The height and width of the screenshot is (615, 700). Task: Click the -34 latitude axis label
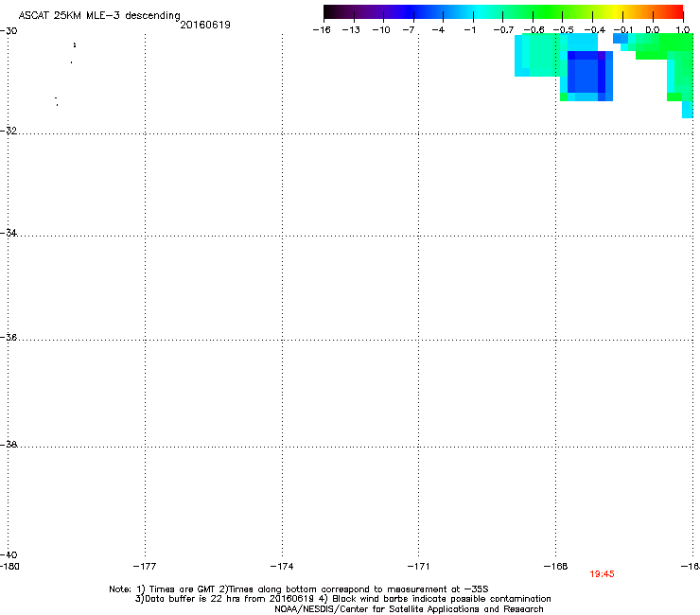click(9, 233)
